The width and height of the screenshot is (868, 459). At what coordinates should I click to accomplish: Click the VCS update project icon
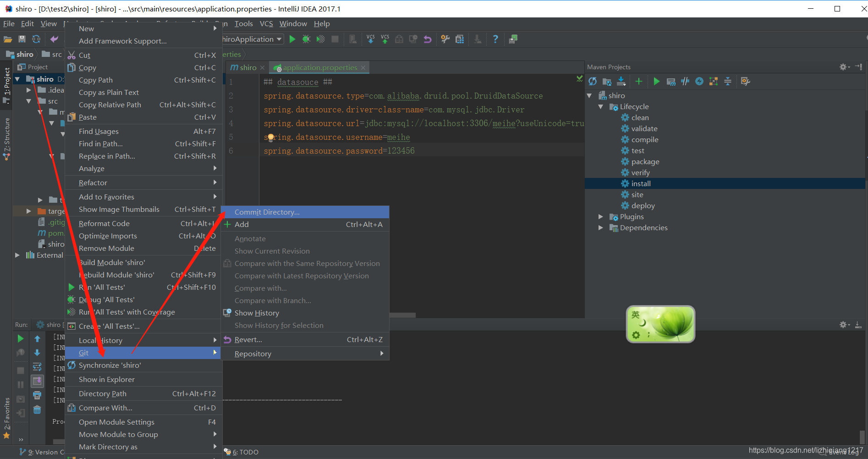(370, 39)
